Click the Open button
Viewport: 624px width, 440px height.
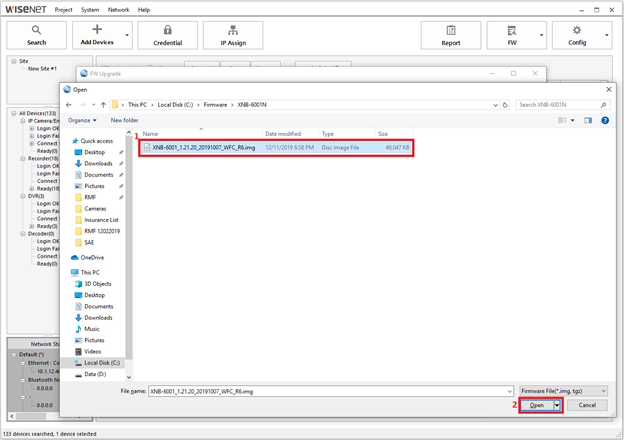(x=537, y=405)
